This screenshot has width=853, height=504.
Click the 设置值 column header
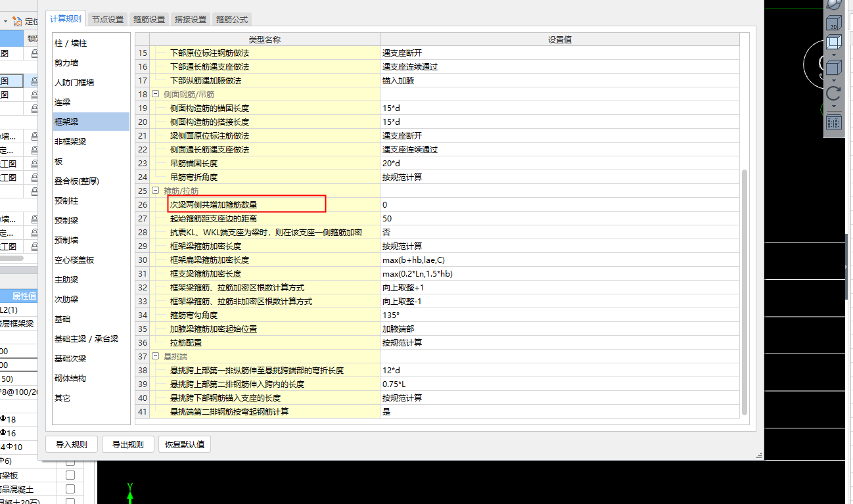(560, 39)
